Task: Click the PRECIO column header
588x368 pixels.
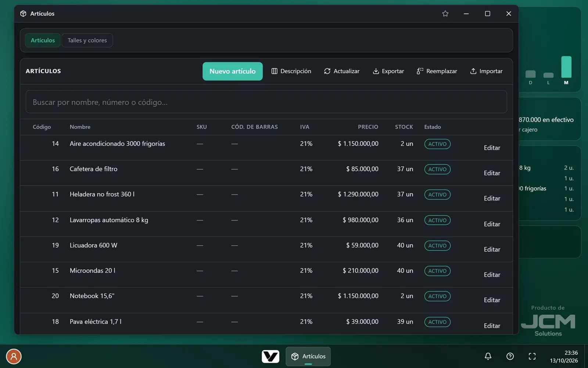Action: point(368,127)
